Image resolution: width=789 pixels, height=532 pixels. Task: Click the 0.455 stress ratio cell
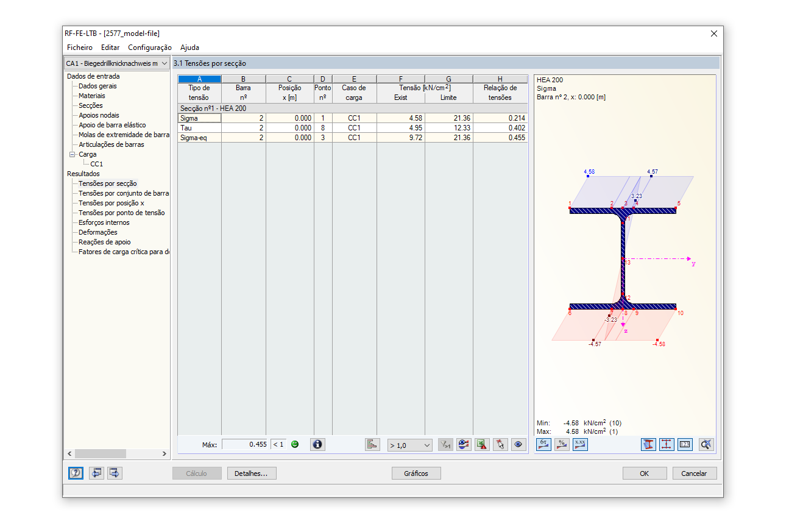(x=500, y=138)
